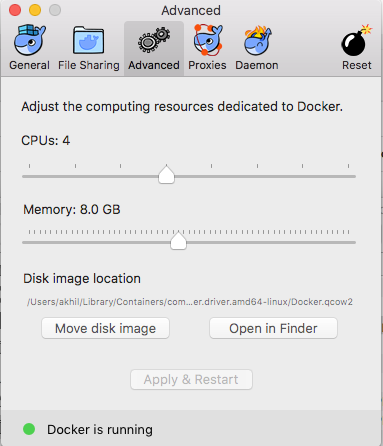Click the Apply & Restart button
The width and height of the screenshot is (383, 446).
pos(191,379)
